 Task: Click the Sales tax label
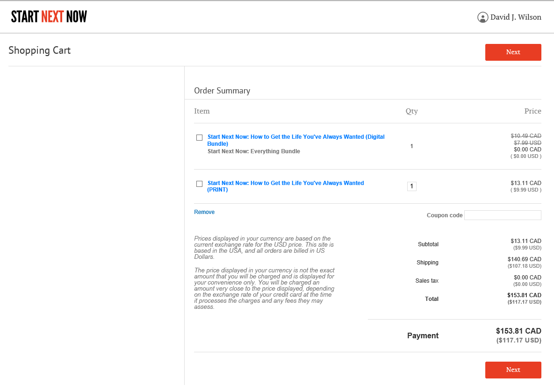click(x=427, y=281)
